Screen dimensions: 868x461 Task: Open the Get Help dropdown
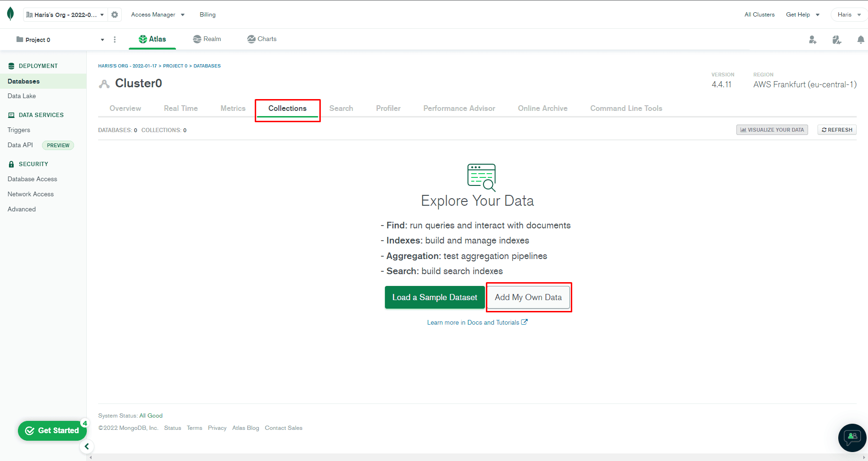click(x=802, y=15)
